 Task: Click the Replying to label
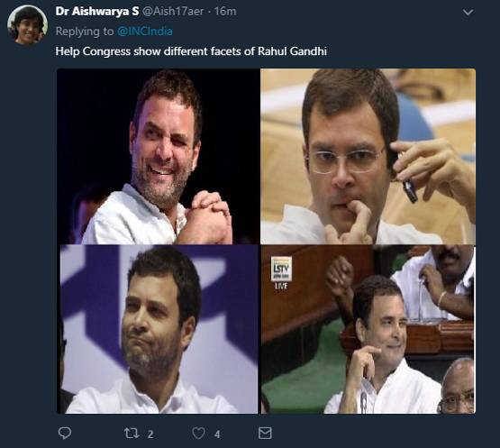84,32
